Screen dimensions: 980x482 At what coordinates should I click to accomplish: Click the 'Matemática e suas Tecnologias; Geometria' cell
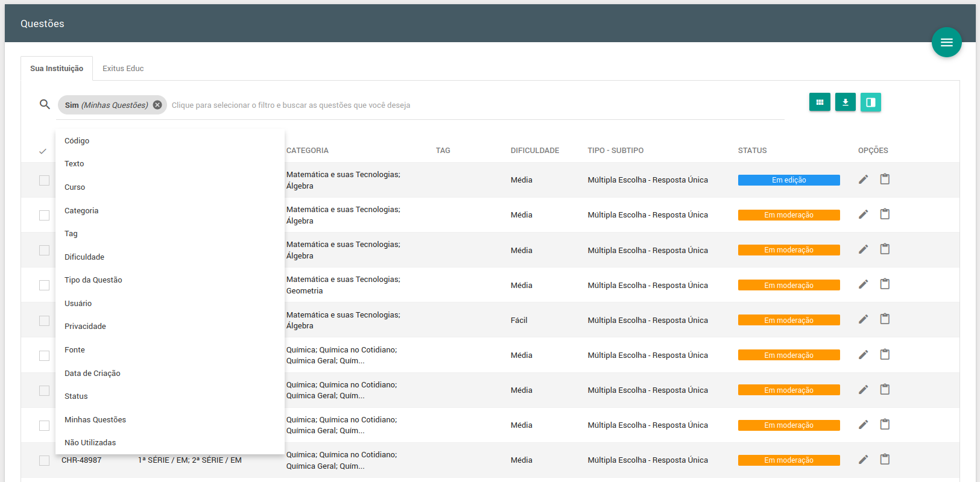point(343,285)
